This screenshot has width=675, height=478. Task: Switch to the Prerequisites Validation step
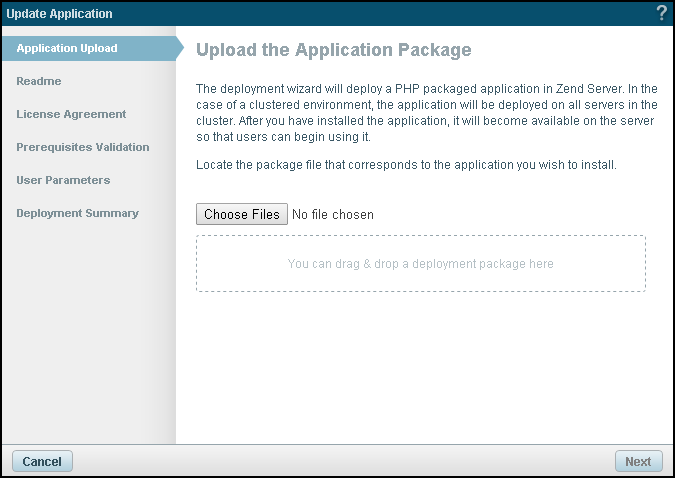(83, 147)
